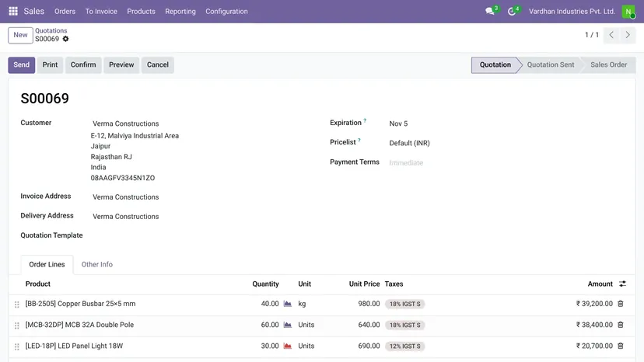The width and height of the screenshot is (644, 362).
Task: Go to next record arrow
Action: pos(628,35)
